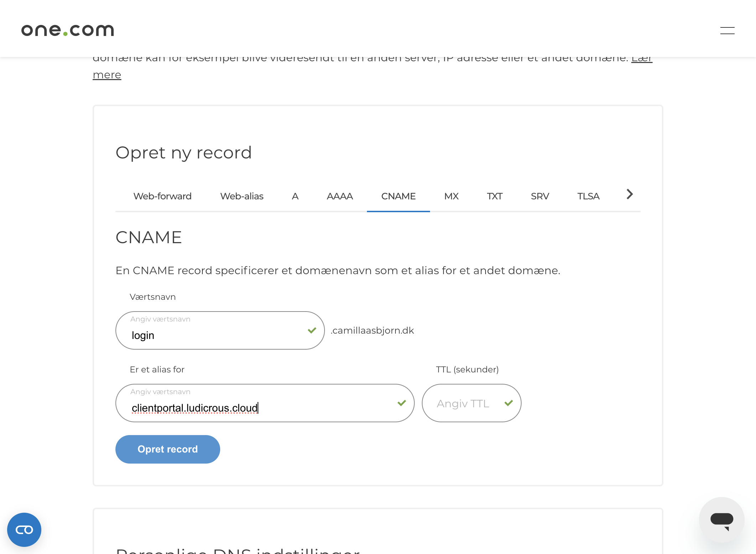The image size is (756, 554).
Task: Open the chat bubble widget
Action: [721, 520]
